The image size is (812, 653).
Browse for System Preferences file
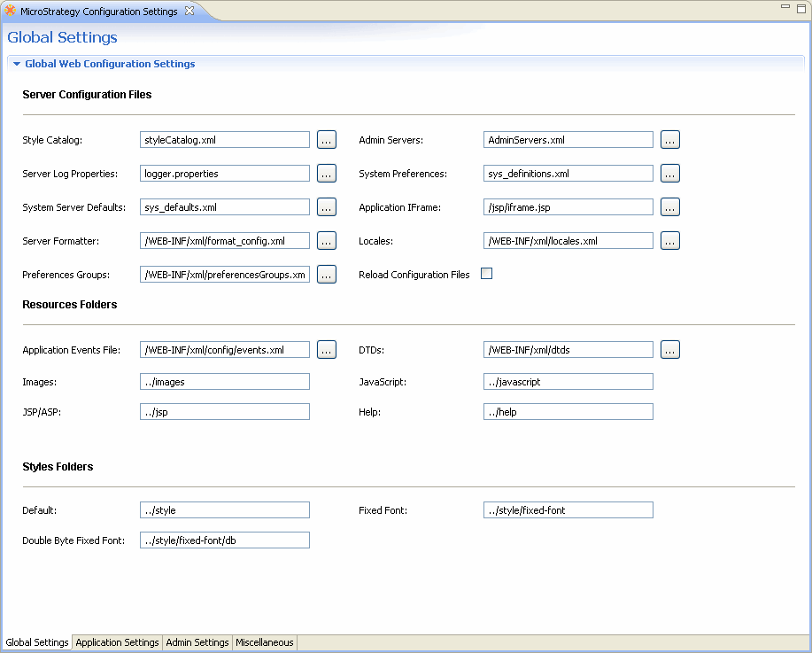670,173
